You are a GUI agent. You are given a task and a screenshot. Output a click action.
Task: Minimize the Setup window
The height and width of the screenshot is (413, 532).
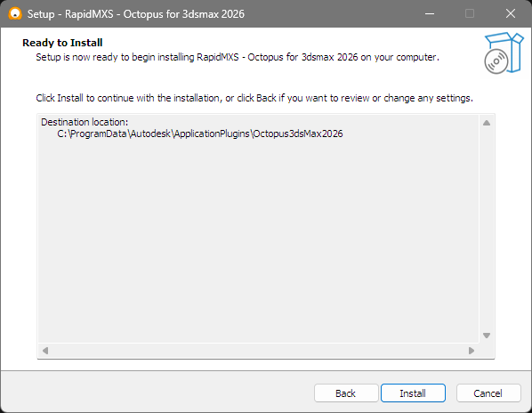(430, 14)
